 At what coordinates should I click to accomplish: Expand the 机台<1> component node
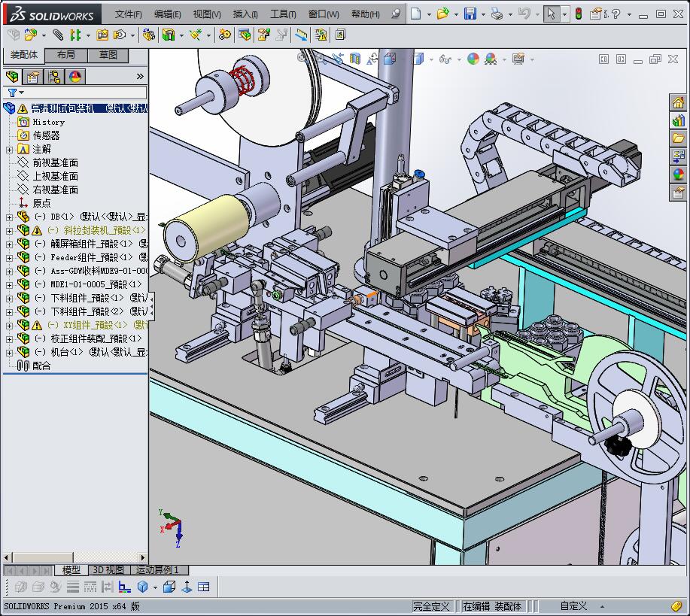click(x=9, y=352)
